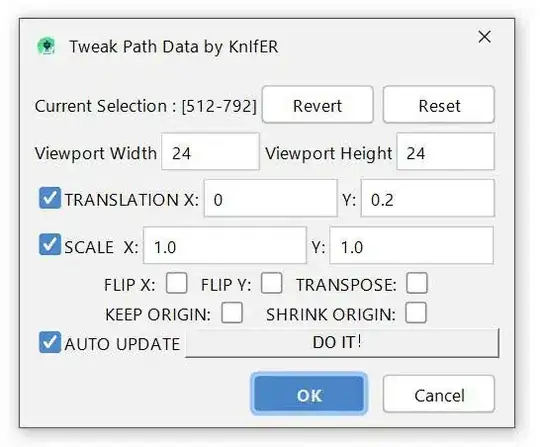Click the Tweak Path Data app icon
This screenshot has width=540, height=447.
[x=46, y=46]
